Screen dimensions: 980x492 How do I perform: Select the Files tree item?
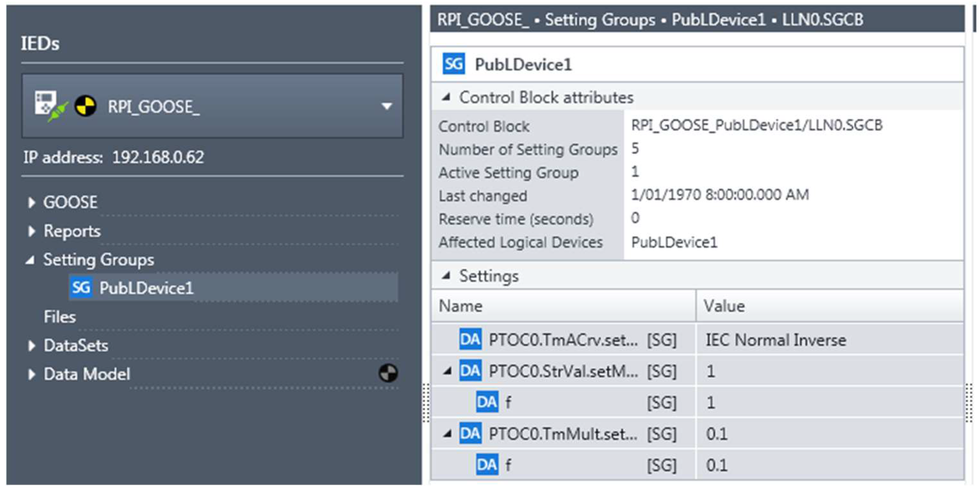coord(60,317)
